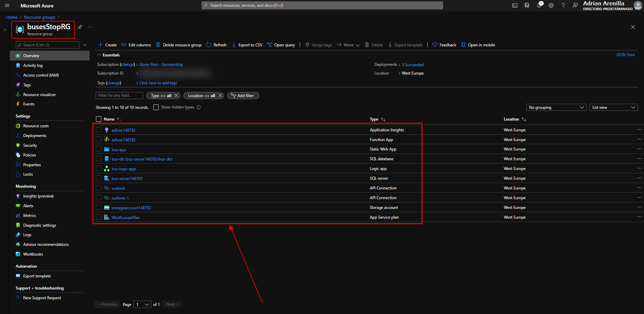Open the help question mark menu
644x314 pixels.
pyautogui.click(x=563, y=5)
